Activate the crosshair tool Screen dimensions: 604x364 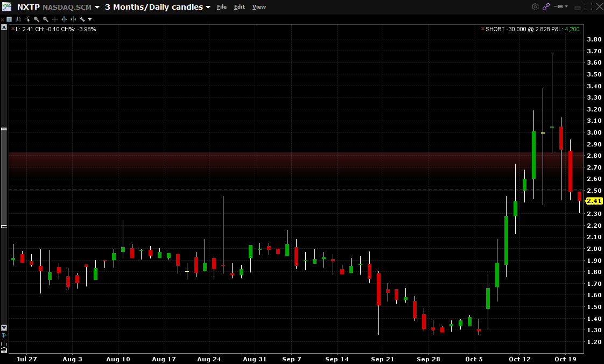55,19
